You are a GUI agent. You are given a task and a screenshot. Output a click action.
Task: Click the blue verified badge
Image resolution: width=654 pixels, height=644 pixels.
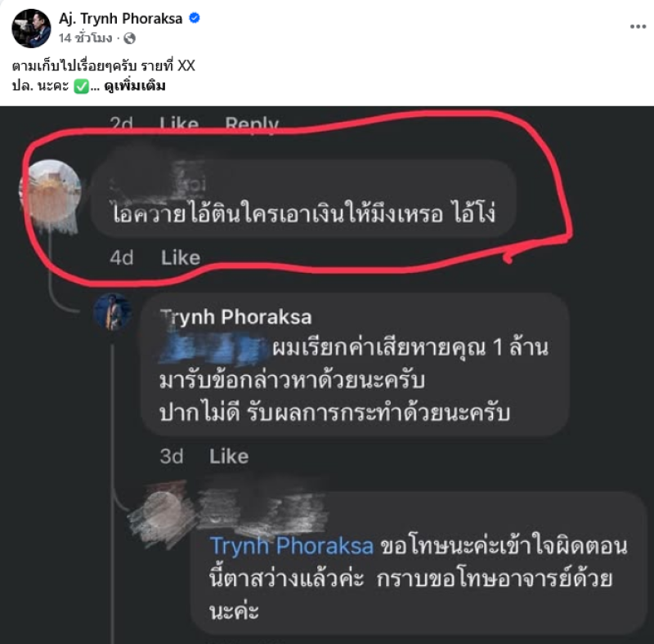[x=195, y=18]
